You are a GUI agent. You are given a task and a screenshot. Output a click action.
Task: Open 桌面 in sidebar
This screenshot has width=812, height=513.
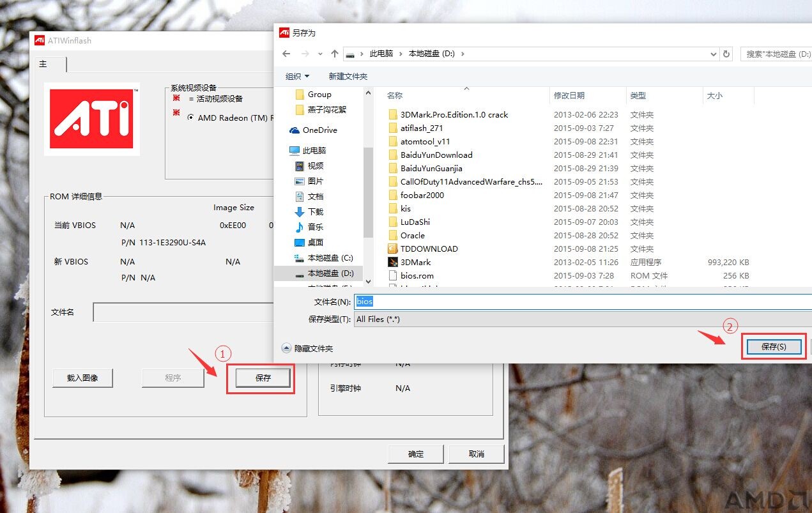pos(309,242)
